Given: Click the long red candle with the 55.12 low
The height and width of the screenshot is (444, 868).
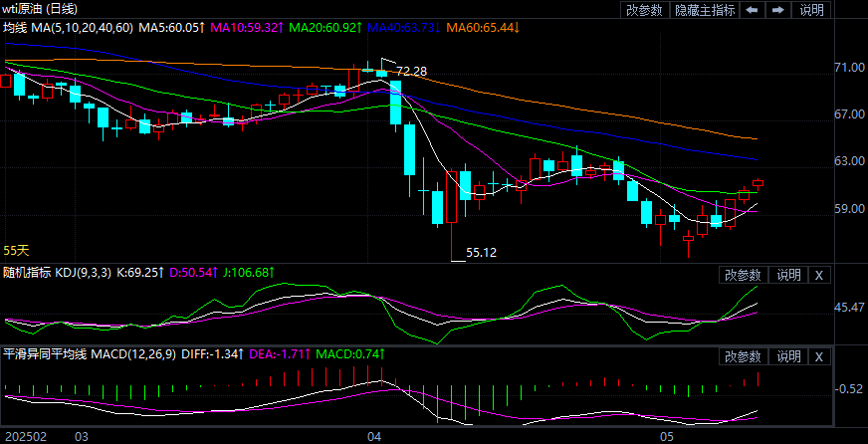Looking at the screenshot, I should click(x=452, y=197).
